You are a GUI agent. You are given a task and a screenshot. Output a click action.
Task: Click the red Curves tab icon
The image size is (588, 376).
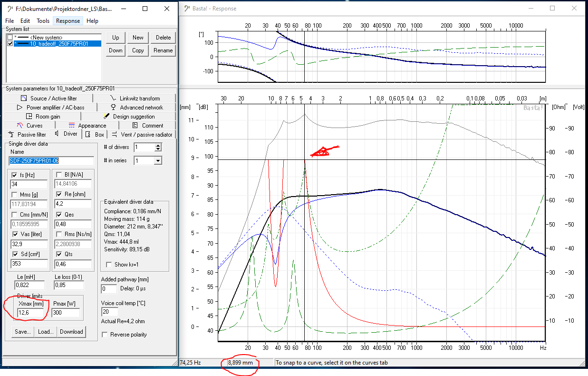pyautogui.click(x=20, y=126)
